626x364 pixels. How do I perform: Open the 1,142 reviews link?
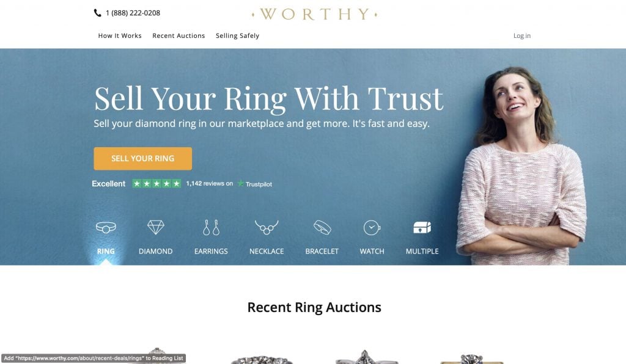click(x=210, y=183)
